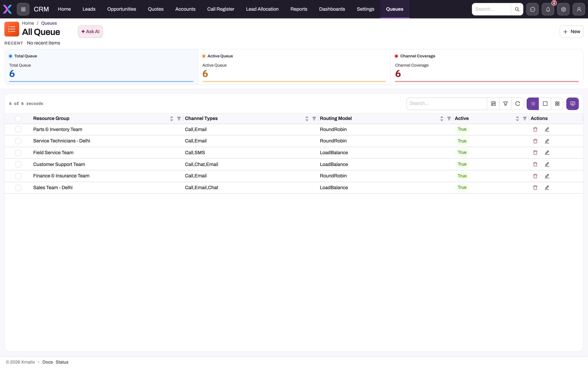Switch to single card view
The image size is (588, 368).
point(545,104)
